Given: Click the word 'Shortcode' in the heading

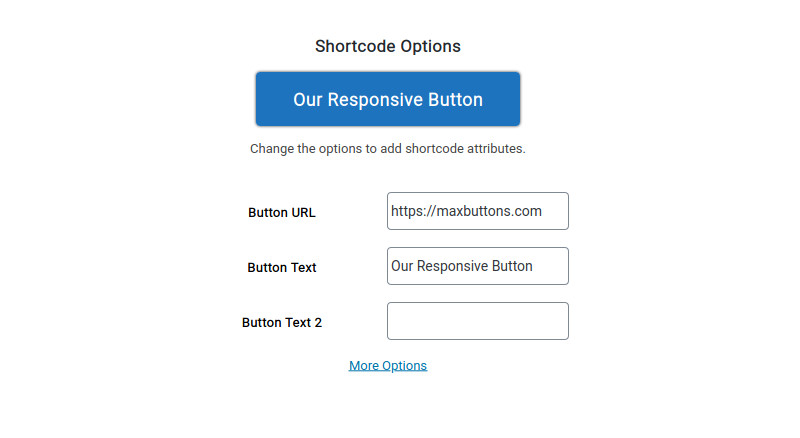Looking at the screenshot, I should pyautogui.click(x=356, y=46).
